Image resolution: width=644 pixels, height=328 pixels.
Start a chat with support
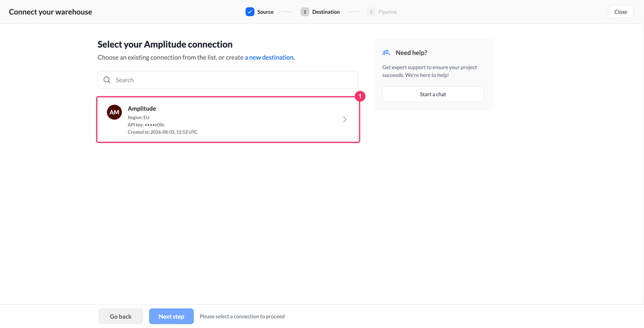433,94
